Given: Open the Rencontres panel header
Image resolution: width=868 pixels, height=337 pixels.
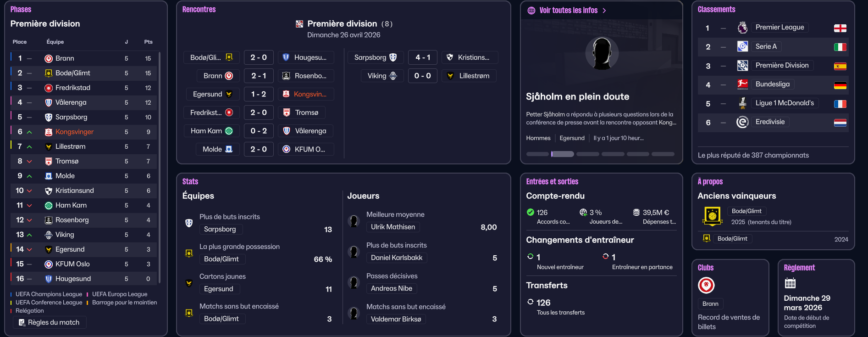Looking at the screenshot, I should pos(199,10).
